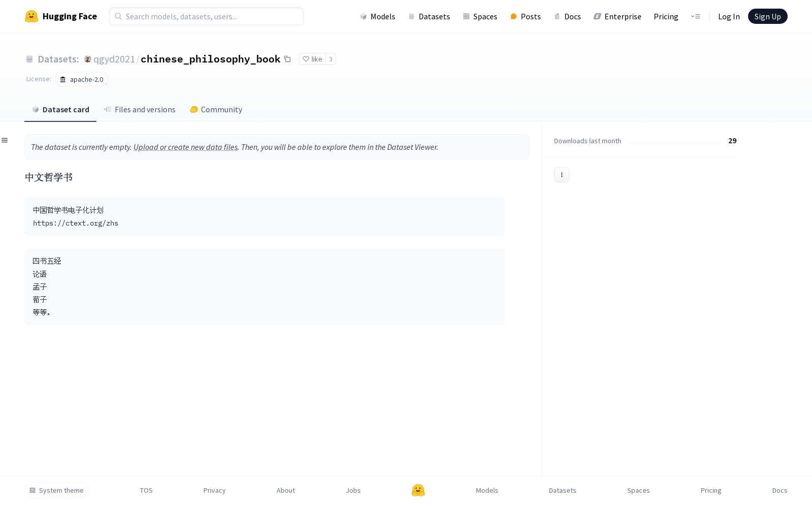Click the Sign Up button
The width and height of the screenshot is (812, 508).
[767, 16]
